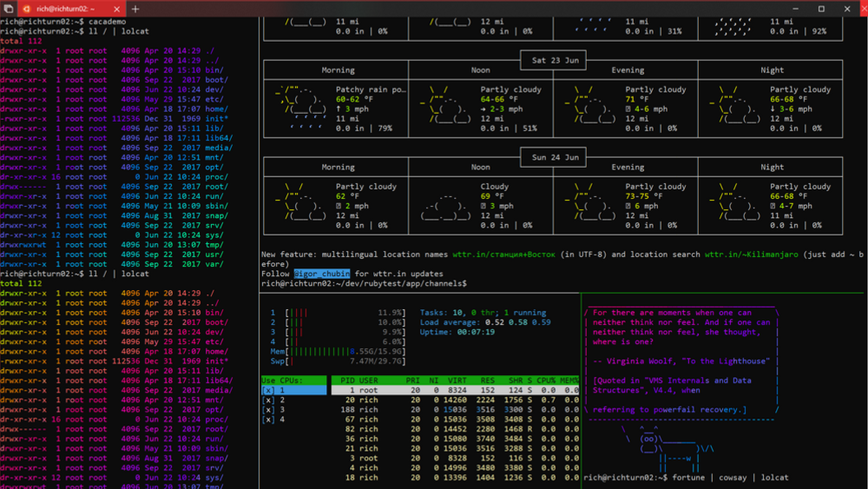
Task: Select htop process row PID 82 rich
Action: 455,429
